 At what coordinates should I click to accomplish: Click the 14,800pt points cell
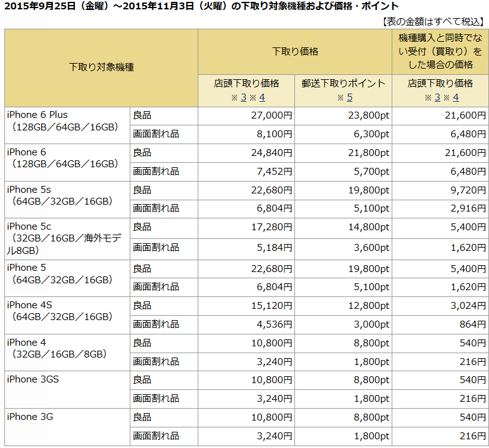343,228
